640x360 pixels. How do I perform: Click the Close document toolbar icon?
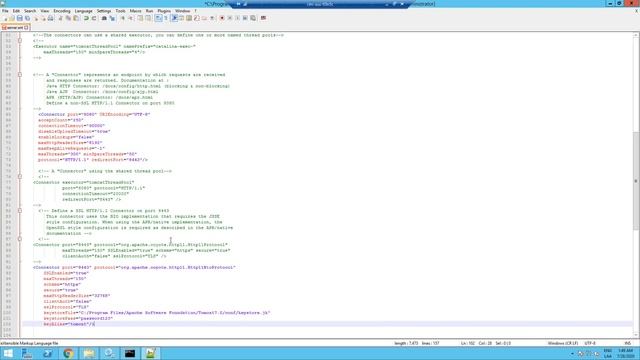point(36,18)
